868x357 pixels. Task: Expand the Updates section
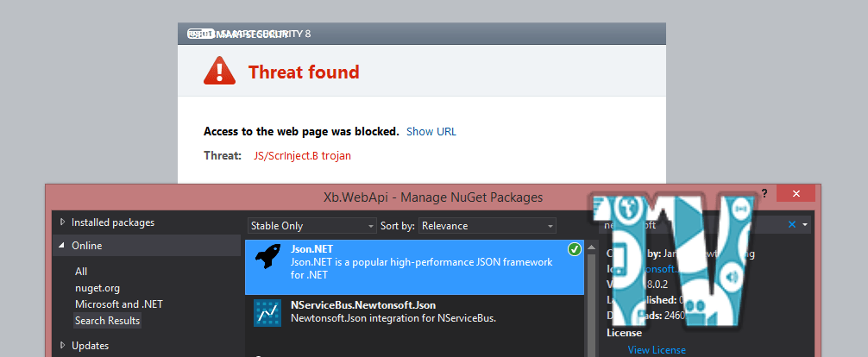[x=62, y=346]
